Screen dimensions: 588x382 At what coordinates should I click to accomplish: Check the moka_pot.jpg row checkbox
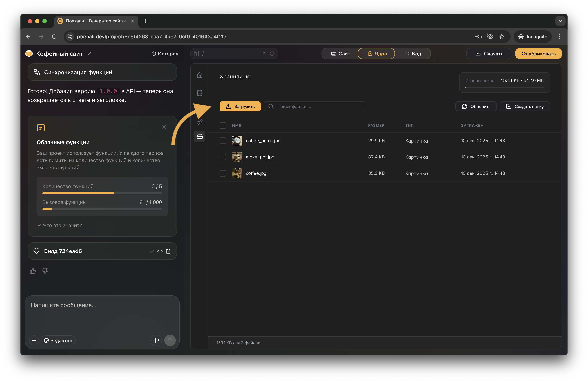(x=223, y=157)
